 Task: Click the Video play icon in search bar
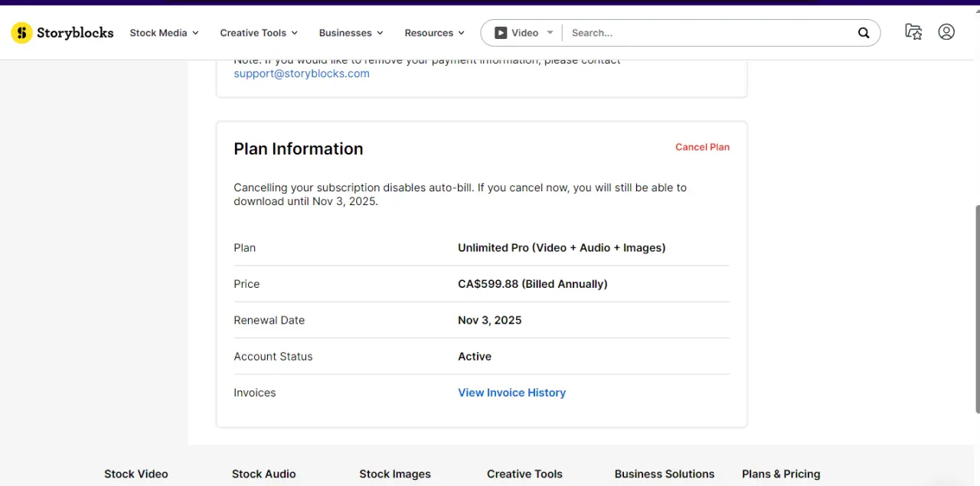[x=501, y=33]
